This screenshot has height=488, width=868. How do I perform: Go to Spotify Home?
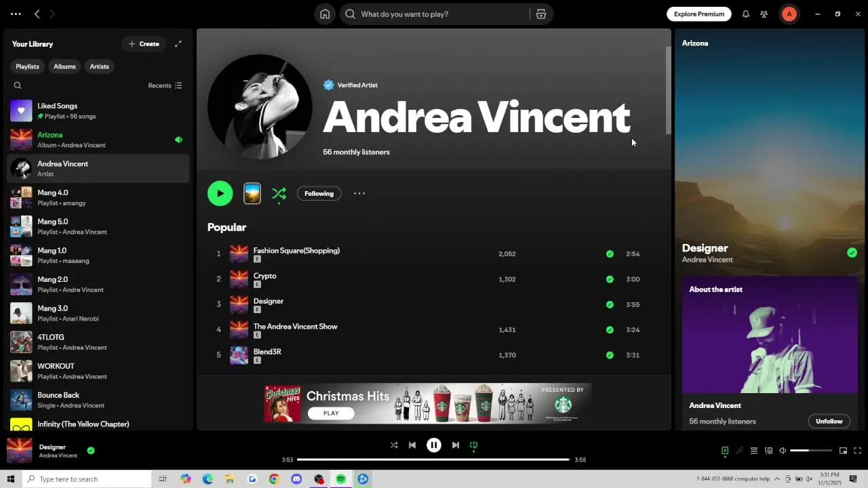pos(325,14)
